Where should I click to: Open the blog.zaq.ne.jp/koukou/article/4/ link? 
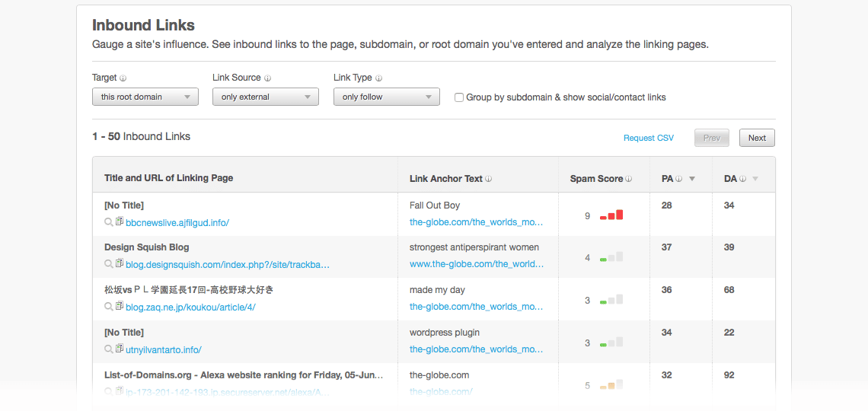click(190, 307)
